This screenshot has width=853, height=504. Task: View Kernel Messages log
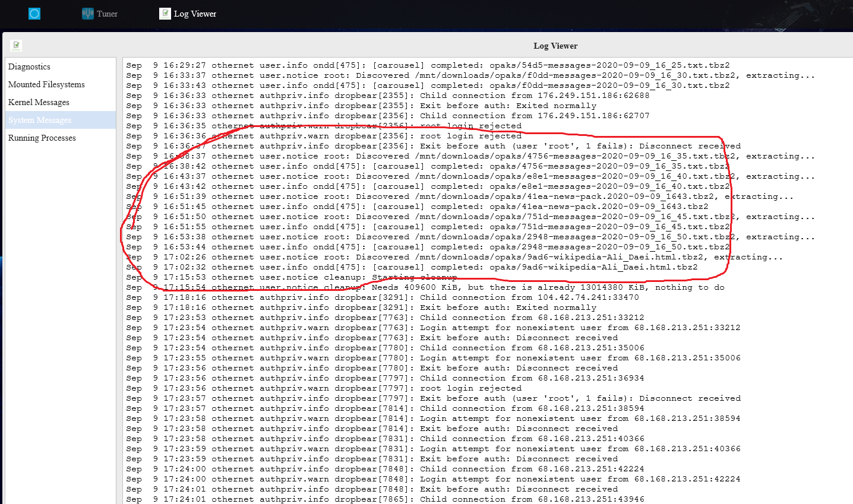pyautogui.click(x=39, y=102)
